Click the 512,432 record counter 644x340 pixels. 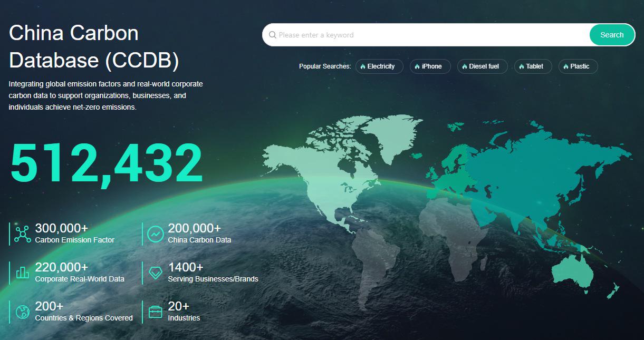tap(107, 163)
